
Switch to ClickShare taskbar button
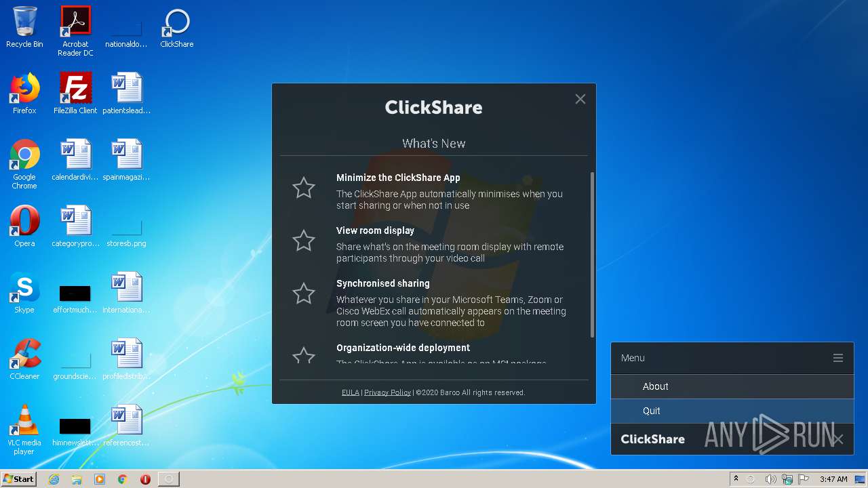[x=169, y=479]
